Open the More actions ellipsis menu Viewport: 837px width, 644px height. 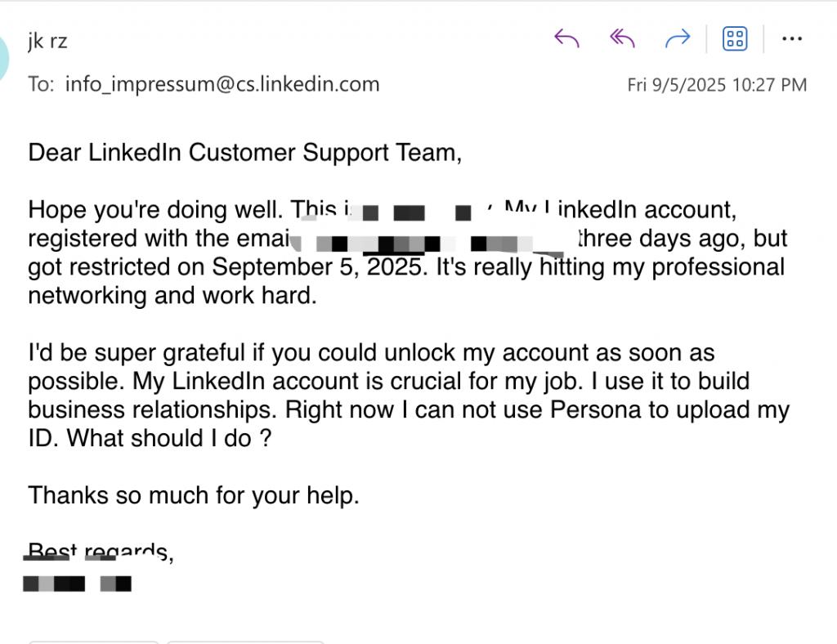791,38
